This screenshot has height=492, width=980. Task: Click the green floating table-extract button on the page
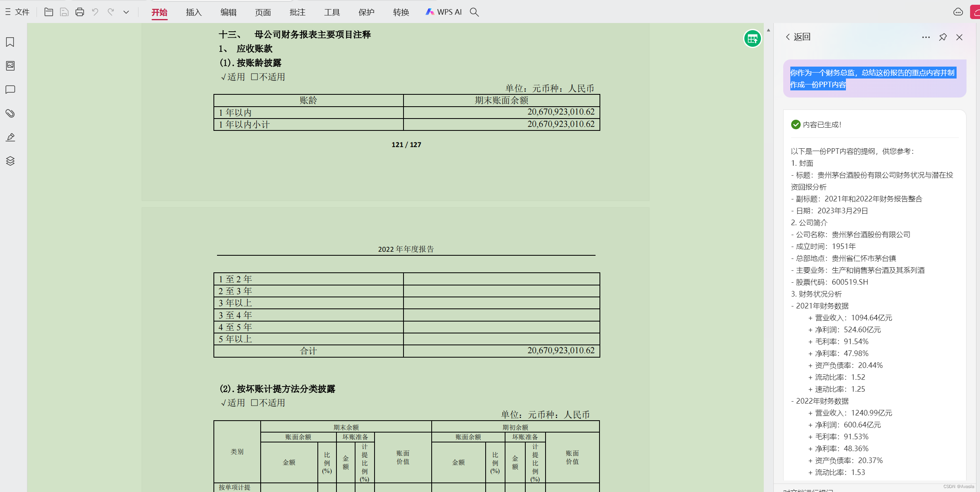(752, 38)
